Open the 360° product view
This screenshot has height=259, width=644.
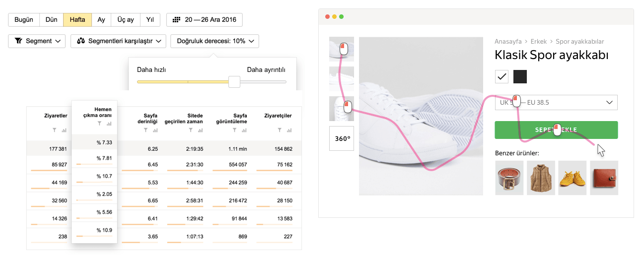pyautogui.click(x=342, y=138)
